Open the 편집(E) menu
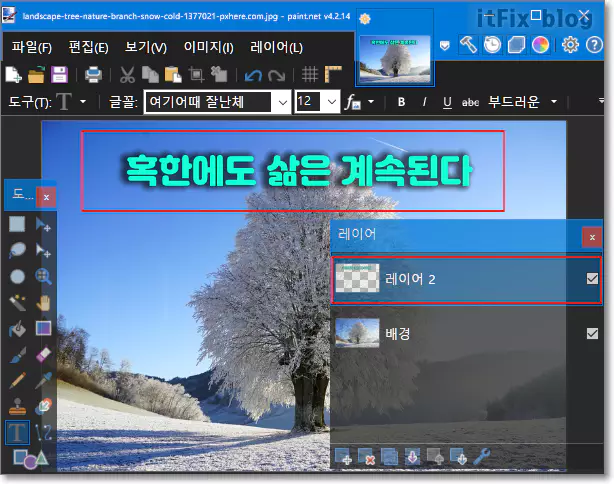The image size is (614, 484). coord(88,47)
